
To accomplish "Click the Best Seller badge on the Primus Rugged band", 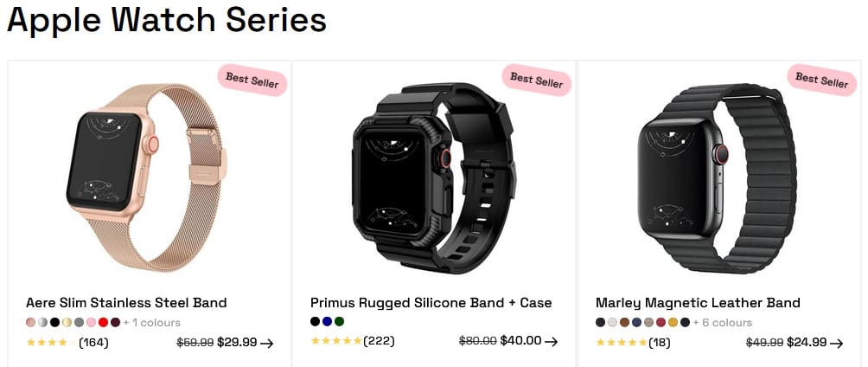I will click(x=536, y=80).
